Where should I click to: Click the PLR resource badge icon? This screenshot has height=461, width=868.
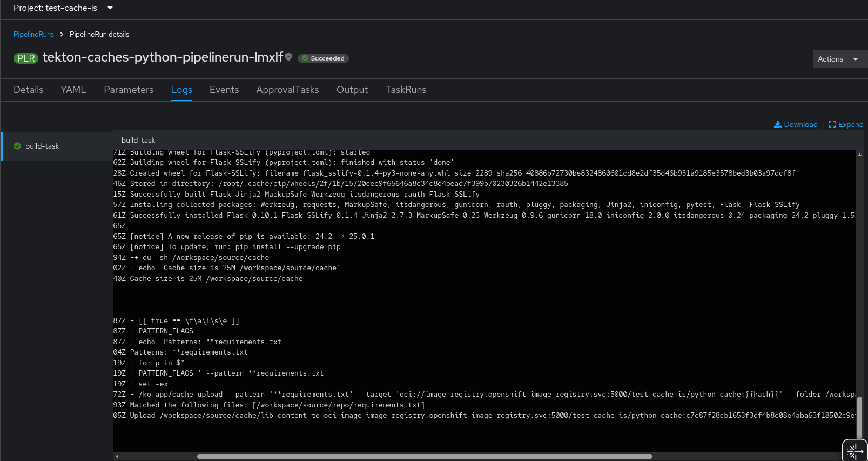pos(25,58)
